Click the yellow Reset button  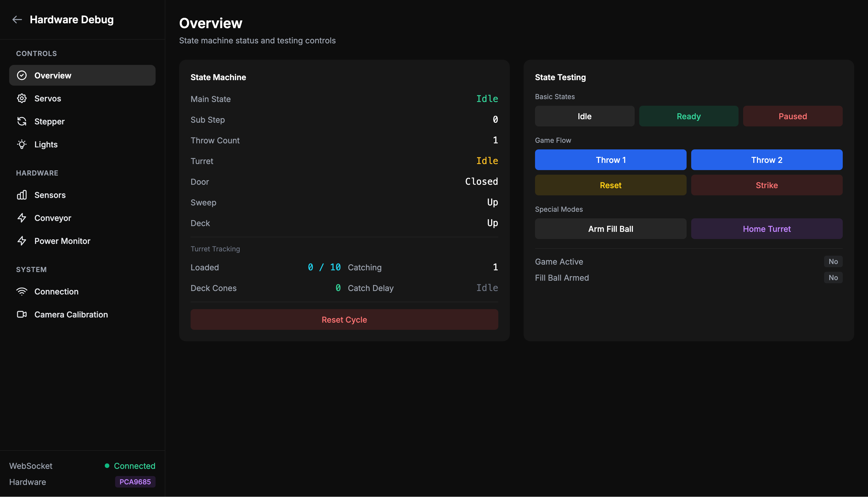coord(610,185)
